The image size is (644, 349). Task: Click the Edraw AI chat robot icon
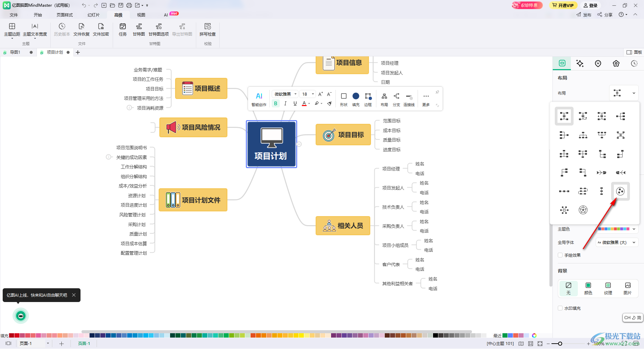point(21,316)
